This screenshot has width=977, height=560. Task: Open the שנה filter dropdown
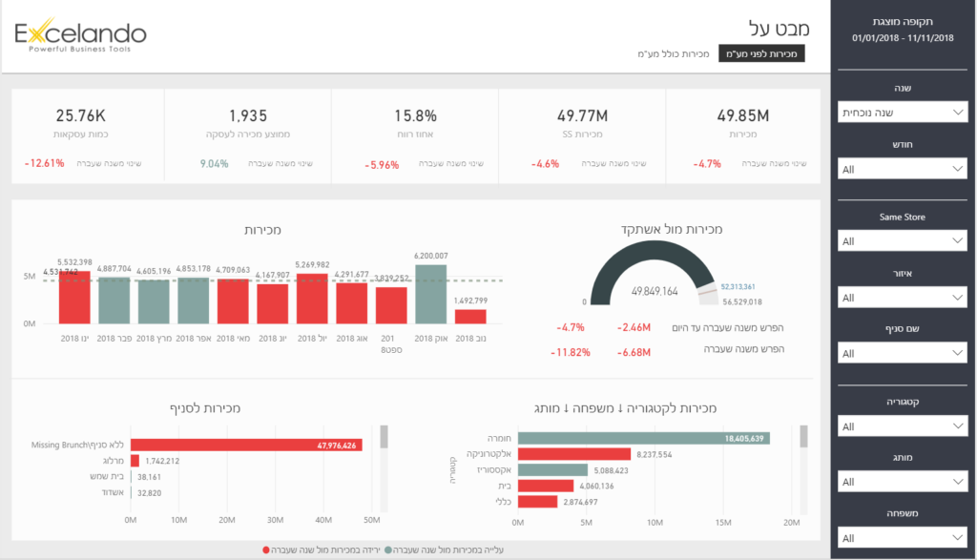point(904,113)
